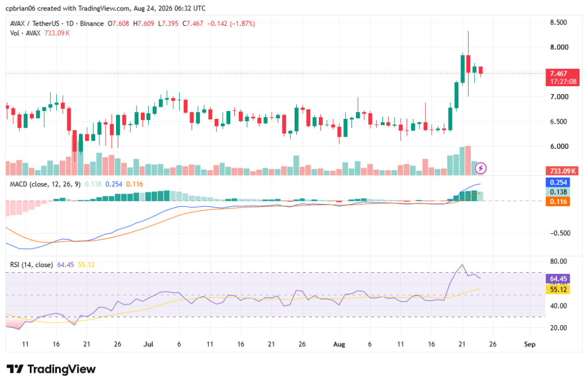Click the 40.00 RSI axis label
588x386 pixels.
tap(558, 306)
